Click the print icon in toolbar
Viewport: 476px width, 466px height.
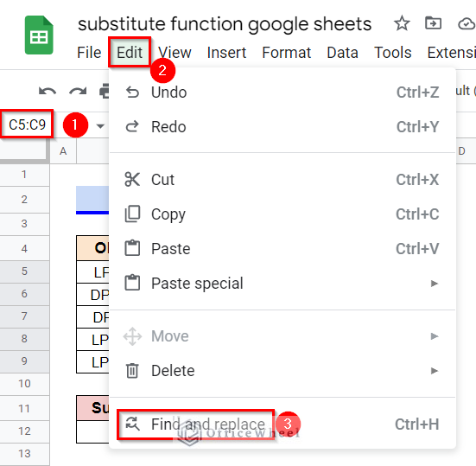(x=105, y=91)
